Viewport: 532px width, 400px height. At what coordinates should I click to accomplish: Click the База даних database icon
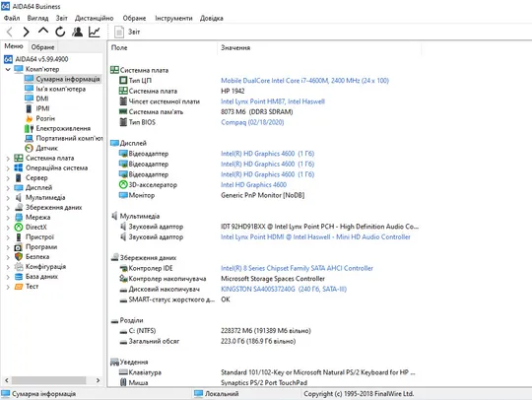tap(19, 277)
